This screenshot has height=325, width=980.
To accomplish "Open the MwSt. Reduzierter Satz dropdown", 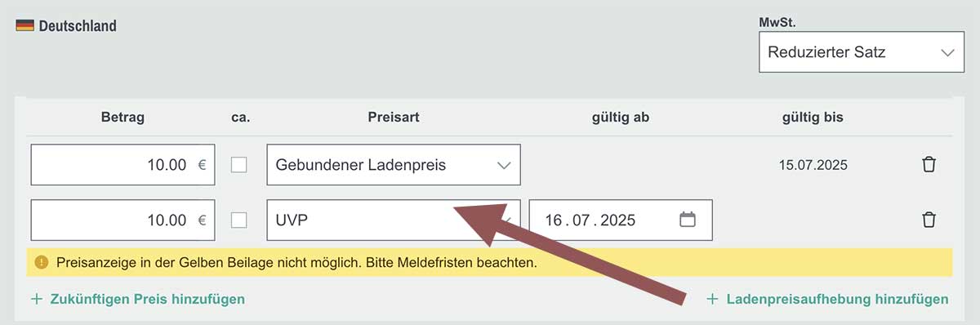I will [x=861, y=52].
